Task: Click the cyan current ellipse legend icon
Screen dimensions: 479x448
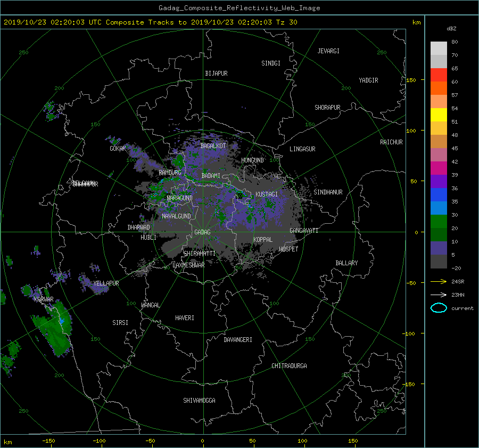Action: [439, 308]
